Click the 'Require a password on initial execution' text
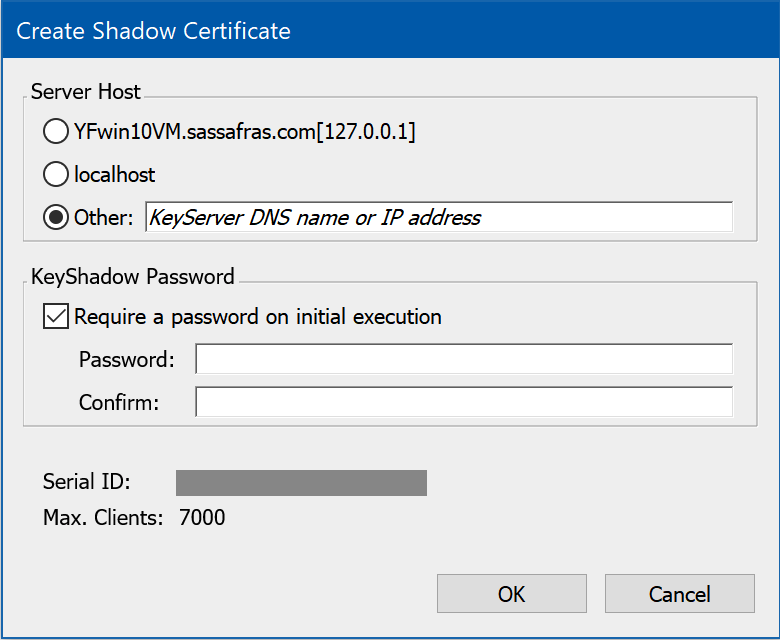Screen dimensions: 780x640 click(x=258, y=317)
